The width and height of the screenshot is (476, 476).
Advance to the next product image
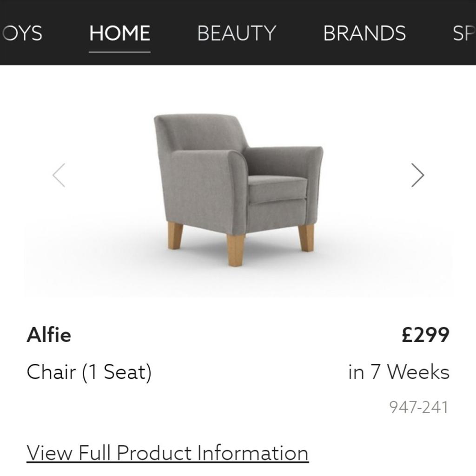pyautogui.click(x=417, y=175)
